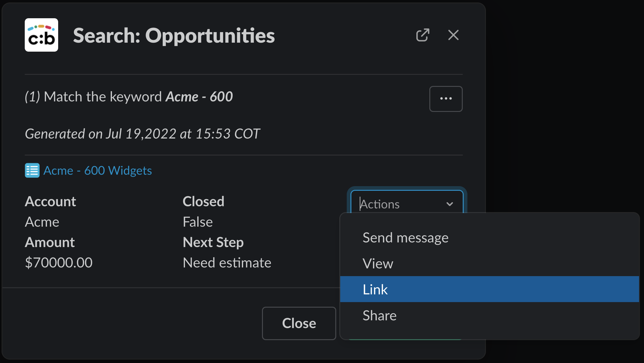Screen dimensions: 644x363
Task: Click the c:b app logo
Action: (x=41, y=35)
